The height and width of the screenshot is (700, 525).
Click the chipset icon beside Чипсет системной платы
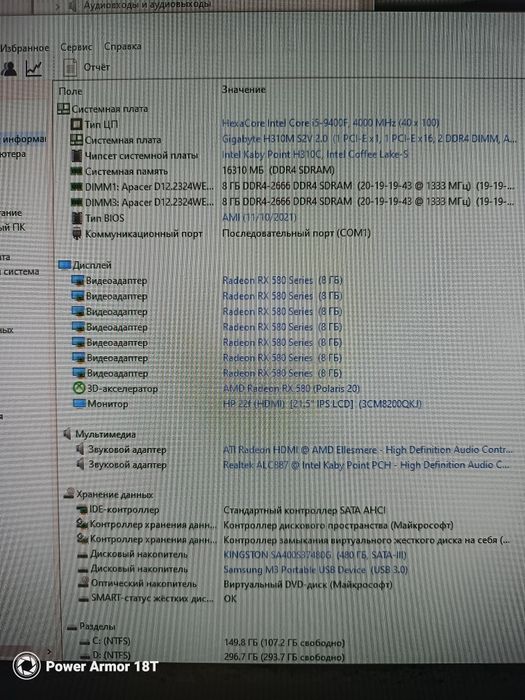(77, 155)
